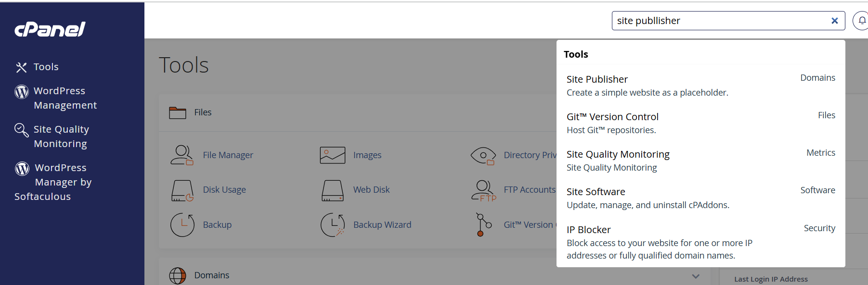Open the File Manager icon
Viewport: 868px width, 285px height.
(182, 155)
